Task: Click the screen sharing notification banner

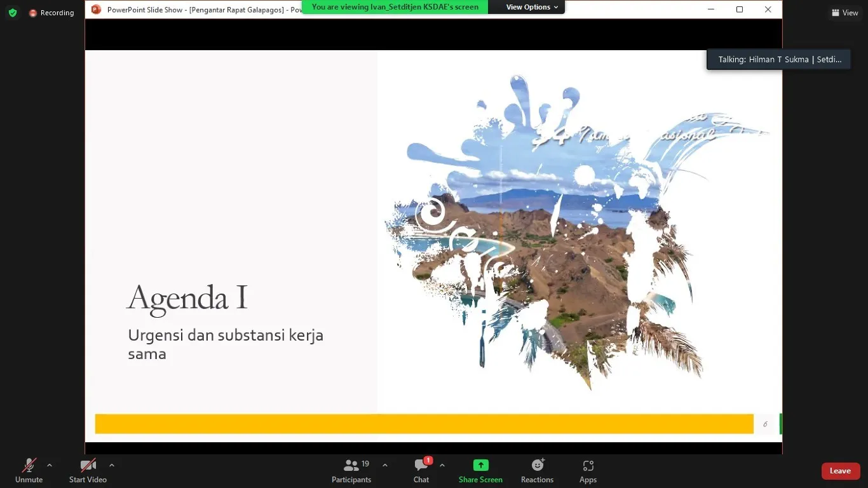Action: pyautogui.click(x=395, y=7)
